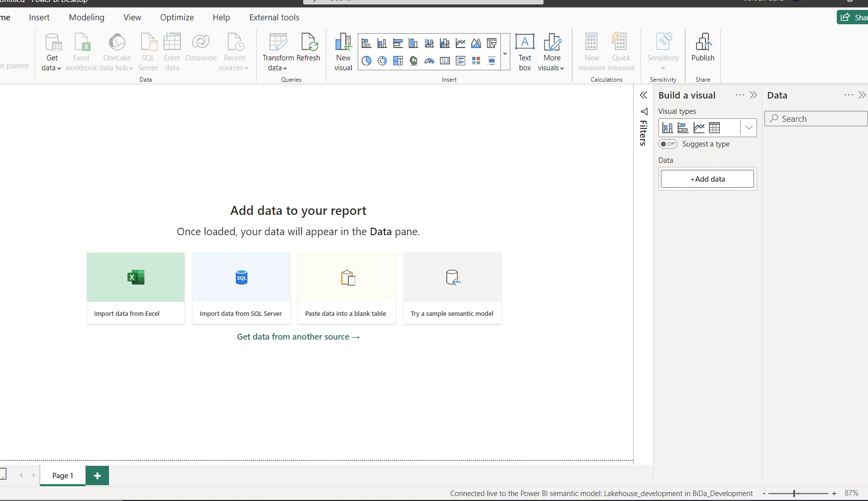Select line chart in Build a visual types

pyautogui.click(x=699, y=128)
